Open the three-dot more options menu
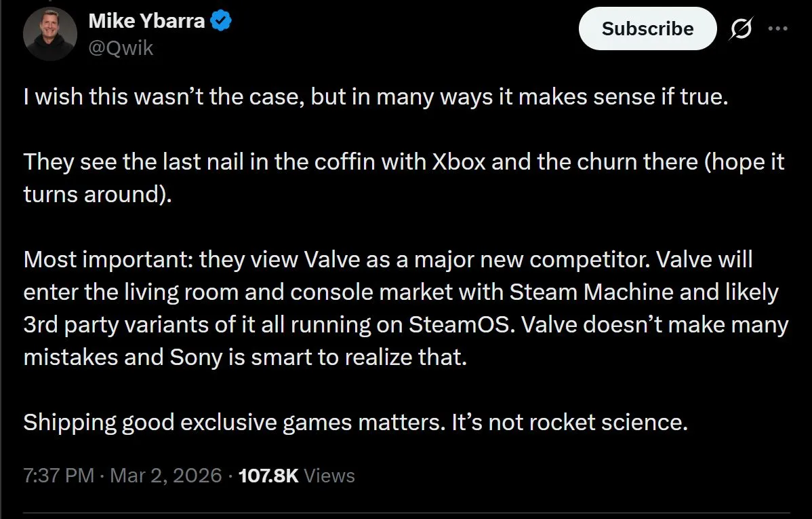This screenshot has height=519, width=812. click(778, 28)
